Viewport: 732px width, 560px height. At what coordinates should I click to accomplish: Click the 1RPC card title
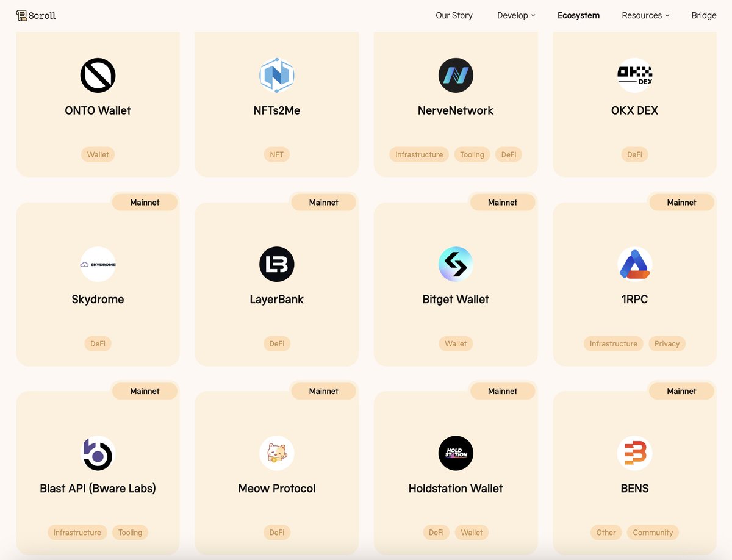634,300
